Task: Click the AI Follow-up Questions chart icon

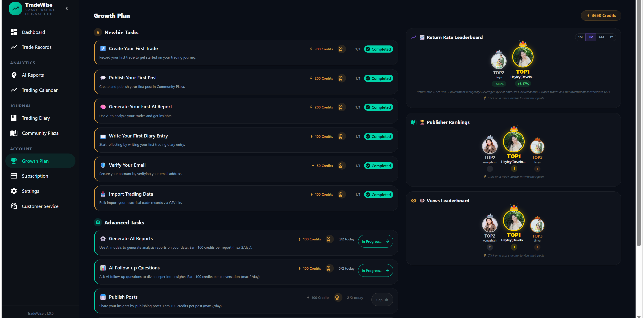Action: pyautogui.click(x=103, y=268)
